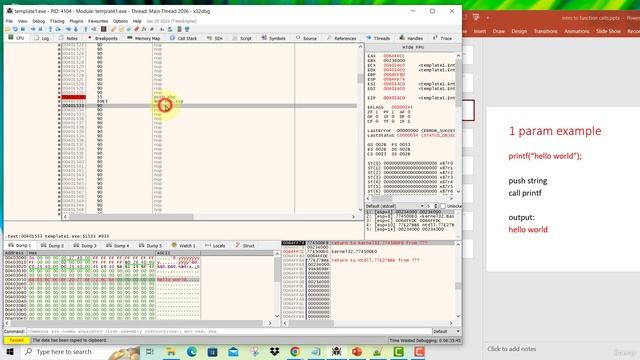Click registers pane scrollbar down arrow

[458, 191]
